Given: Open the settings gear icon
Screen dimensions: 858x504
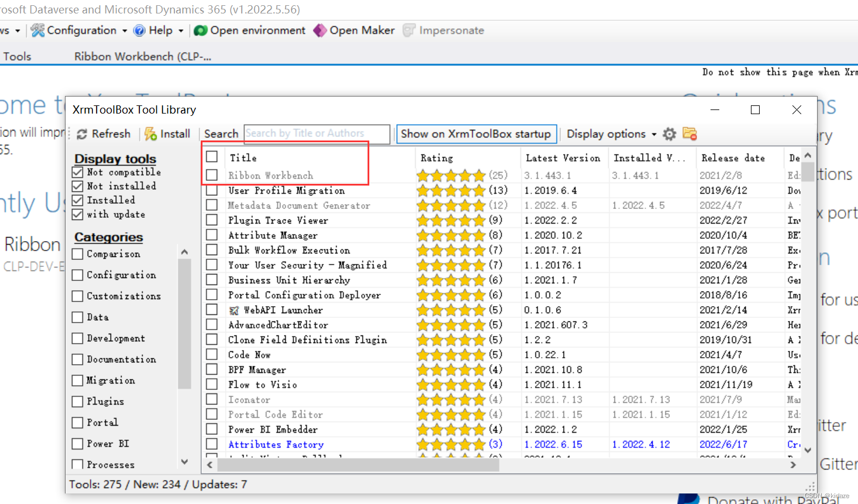Looking at the screenshot, I should pos(669,133).
